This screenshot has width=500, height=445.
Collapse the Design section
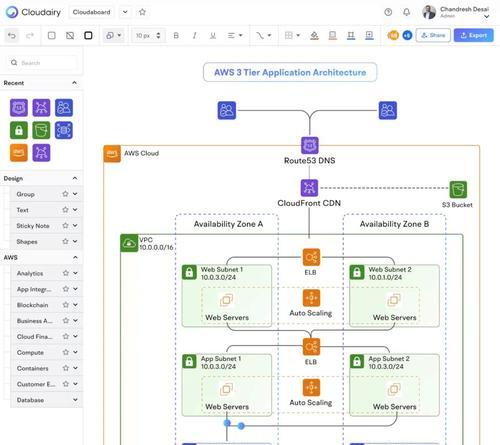(x=75, y=178)
